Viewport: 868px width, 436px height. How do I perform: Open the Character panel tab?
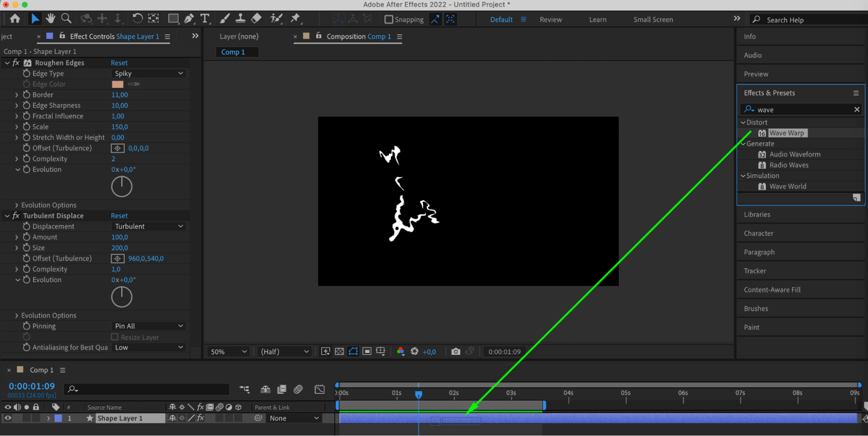[x=758, y=233]
